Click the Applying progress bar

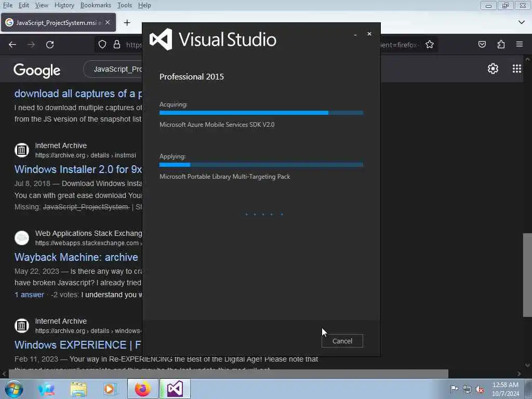[261, 165]
